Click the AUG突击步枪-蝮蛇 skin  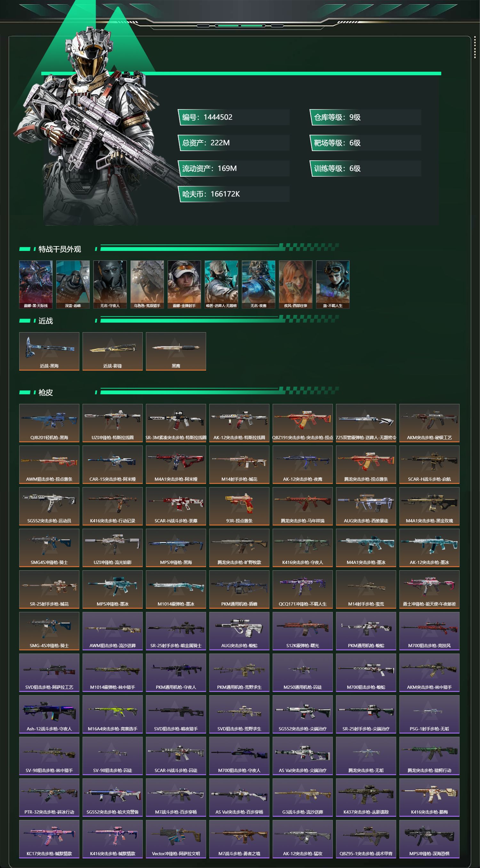239,631
